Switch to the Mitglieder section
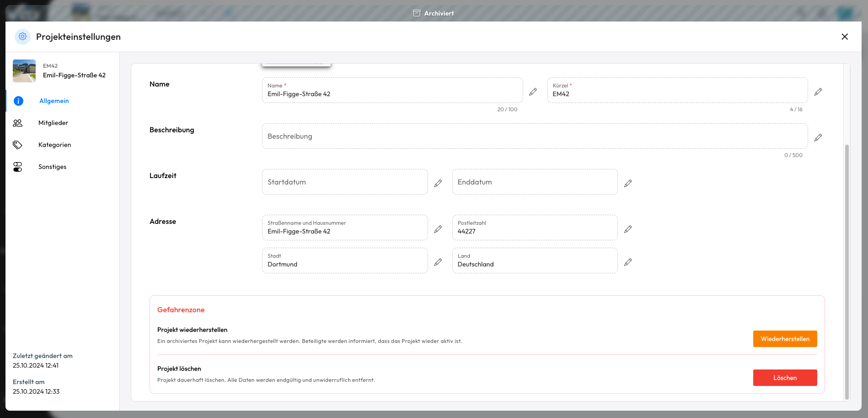868x418 pixels. click(x=53, y=123)
